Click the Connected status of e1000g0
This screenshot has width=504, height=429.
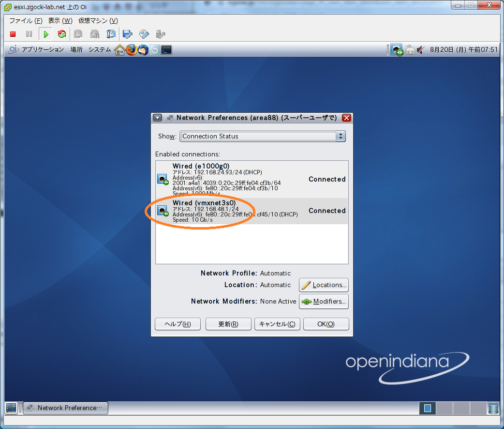[x=327, y=179]
